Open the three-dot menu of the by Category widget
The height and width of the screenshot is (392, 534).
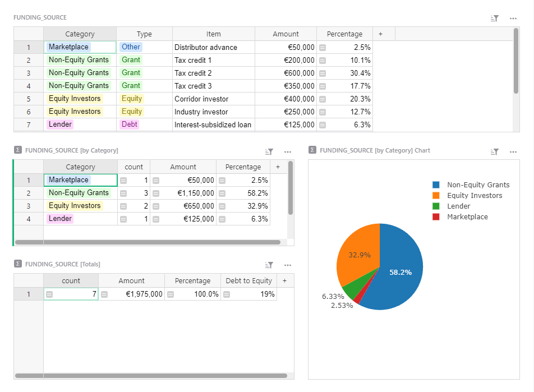coord(288,151)
